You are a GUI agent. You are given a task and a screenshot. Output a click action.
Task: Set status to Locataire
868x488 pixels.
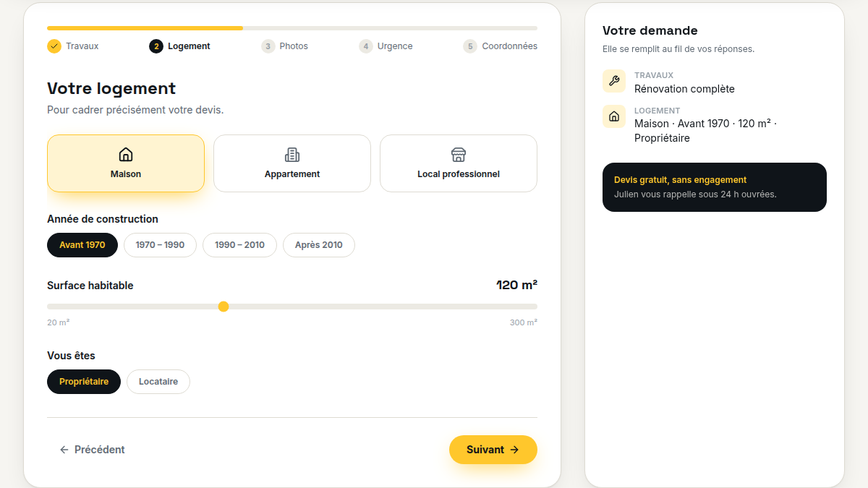tap(158, 382)
